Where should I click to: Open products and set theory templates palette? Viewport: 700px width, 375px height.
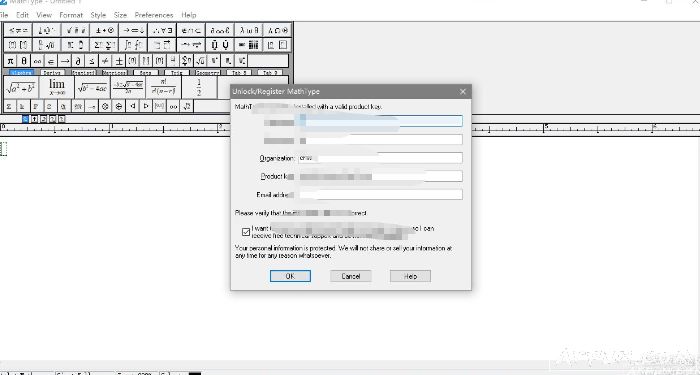coord(221,45)
